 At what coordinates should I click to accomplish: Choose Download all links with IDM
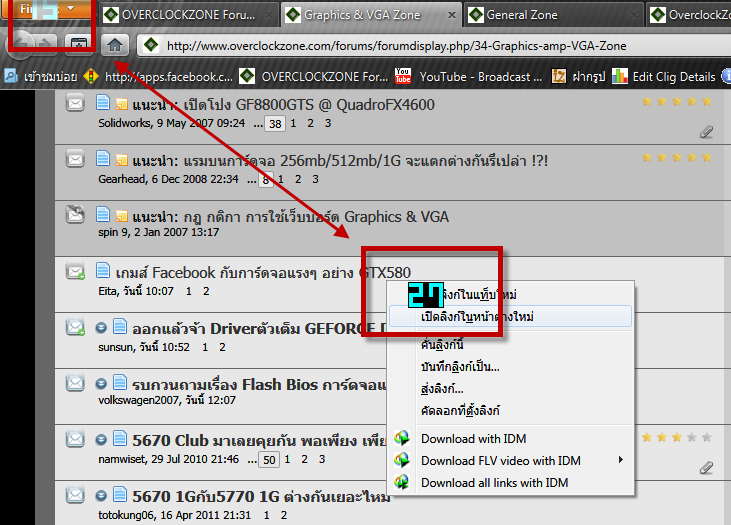[510, 483]
